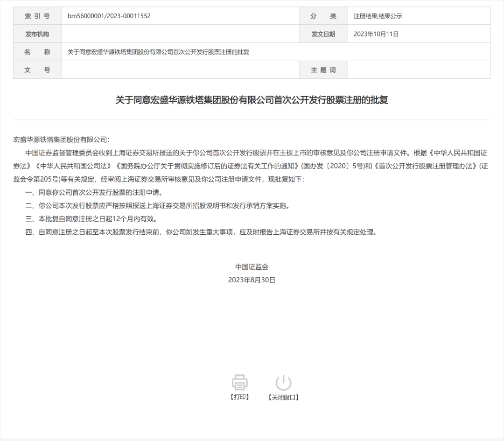The width and height of the screenshot is (504, 441).
Task: Click the paragraph about 12个月内有效
Action: 91,218
